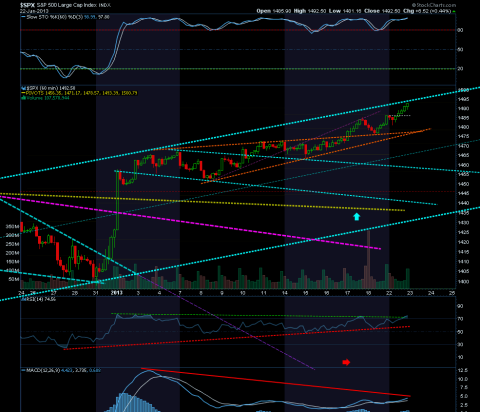Click the tallest volume bar near date 18
The width and height of the screenshot is (480, 412).
[368, 259]
